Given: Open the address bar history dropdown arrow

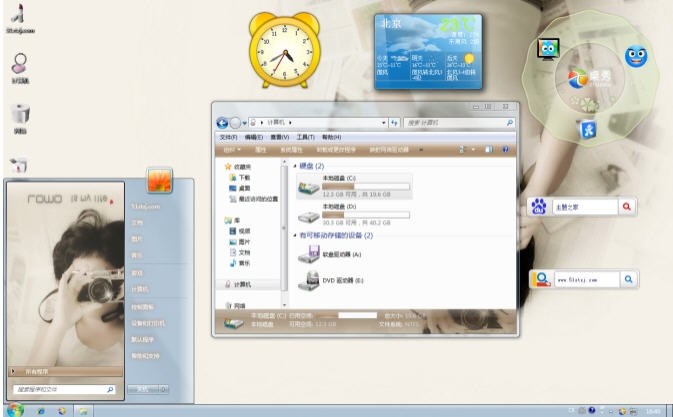Looking at the screenshot, I should pyautogui.click(x=384, y=123).
